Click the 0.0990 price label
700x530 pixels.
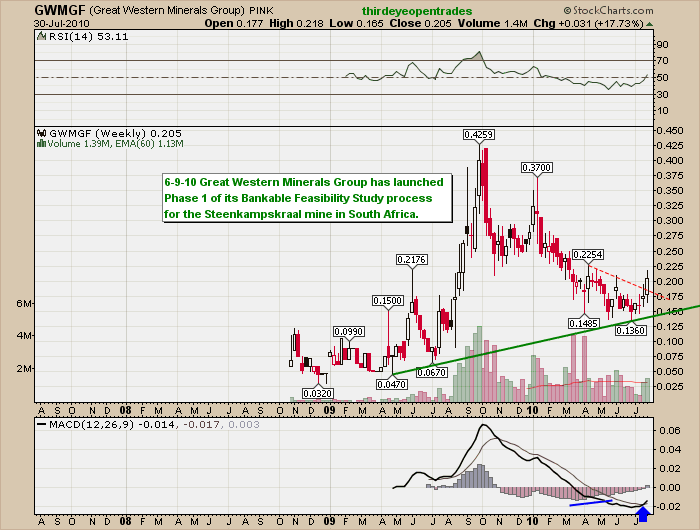coord(349,332)
